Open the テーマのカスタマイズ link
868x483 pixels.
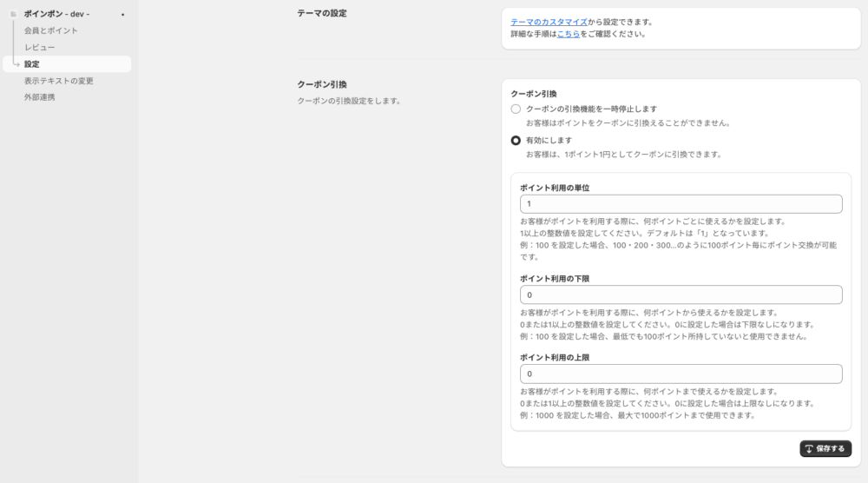point(549,21)
